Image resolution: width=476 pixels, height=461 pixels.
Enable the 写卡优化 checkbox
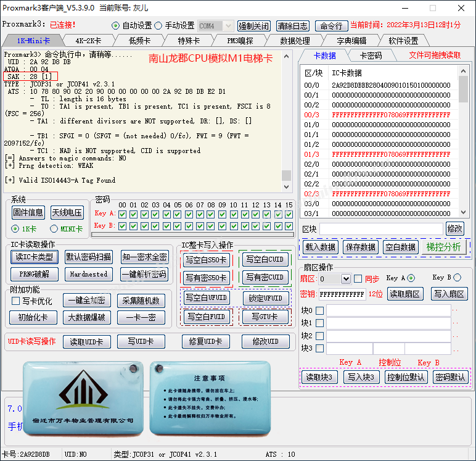tap(15, 301)
